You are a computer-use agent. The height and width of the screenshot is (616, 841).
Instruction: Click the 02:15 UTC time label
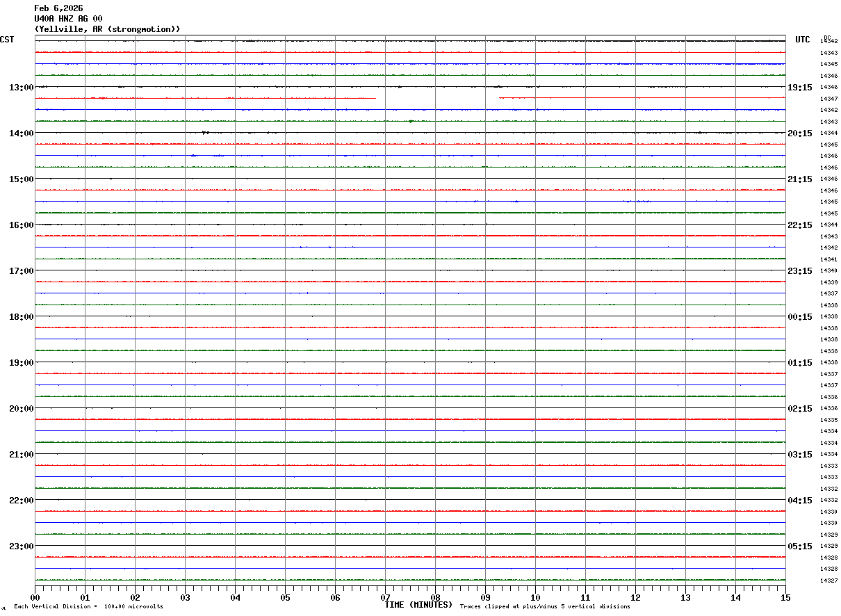(x=799, y=409)
